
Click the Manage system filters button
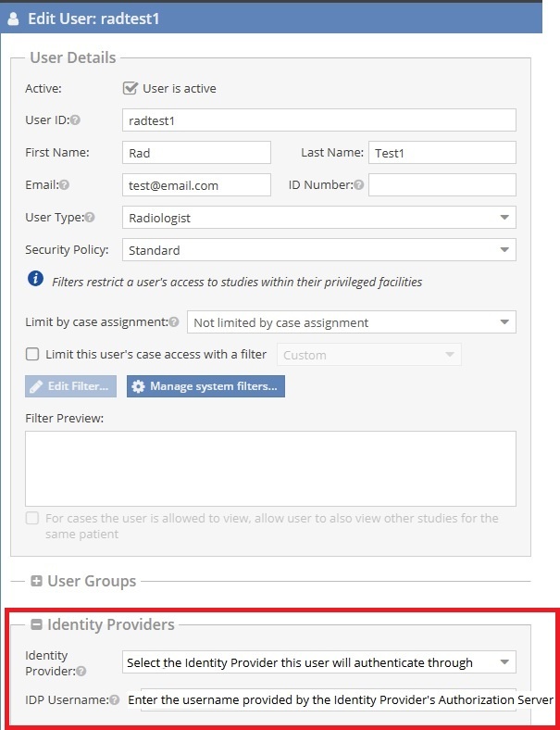205,386
